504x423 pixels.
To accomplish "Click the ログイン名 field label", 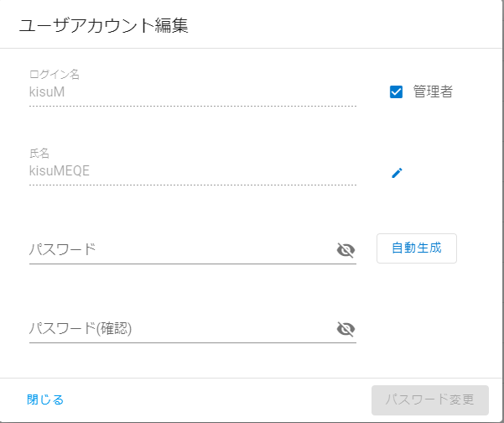I will [55, 75].
